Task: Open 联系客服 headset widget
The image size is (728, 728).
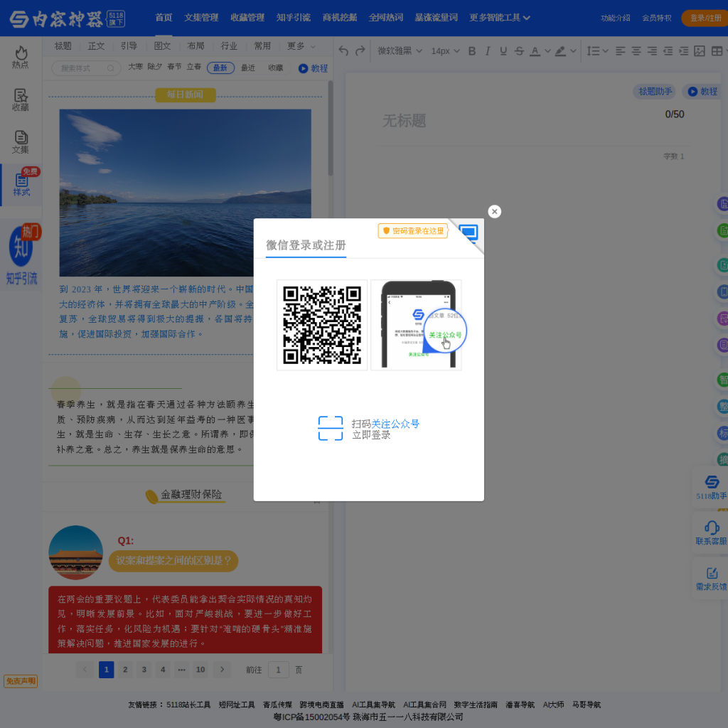Action: (x=711, y=532)
